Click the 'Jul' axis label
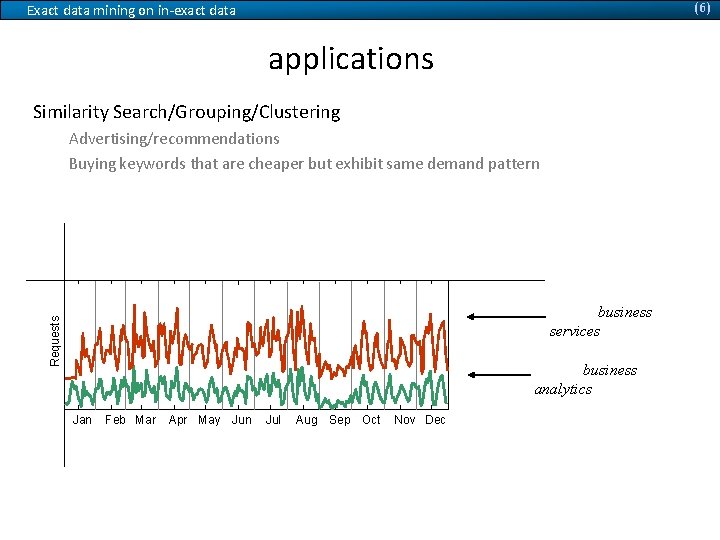 coord(273,420)
